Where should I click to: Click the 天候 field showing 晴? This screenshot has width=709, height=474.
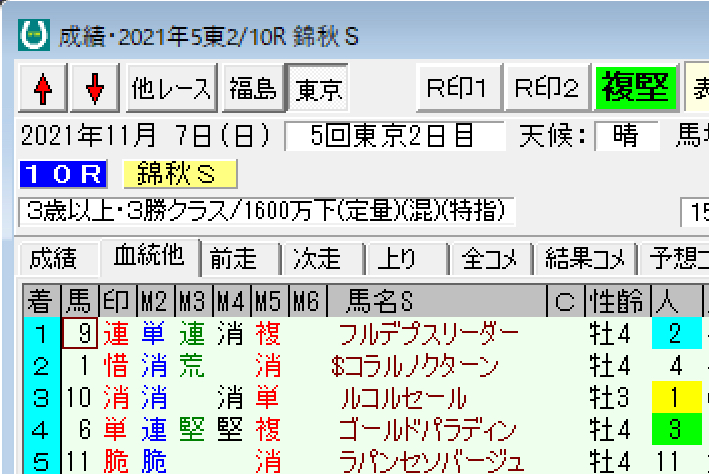(x=627, y=136)
